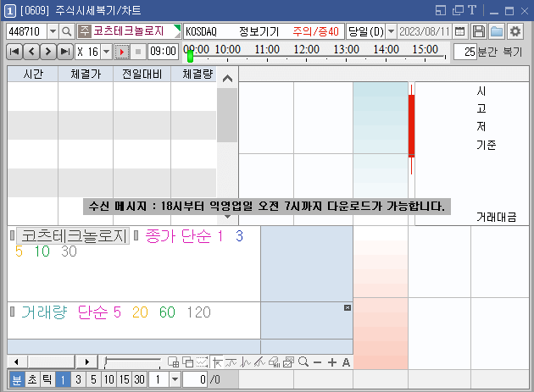The image size is (534, 392).
Task: Pin window with the T icon in title bar
Action: (x=472, y=10)
